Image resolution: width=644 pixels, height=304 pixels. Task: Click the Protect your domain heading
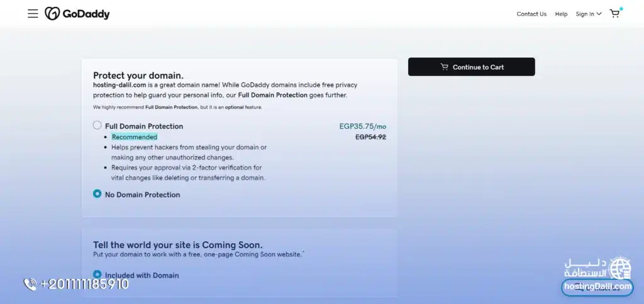138,75
